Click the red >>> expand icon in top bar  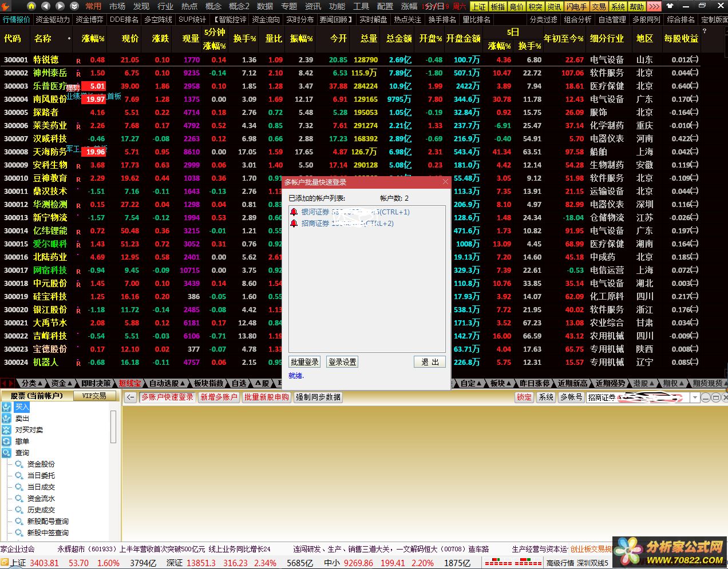point(654,6)
